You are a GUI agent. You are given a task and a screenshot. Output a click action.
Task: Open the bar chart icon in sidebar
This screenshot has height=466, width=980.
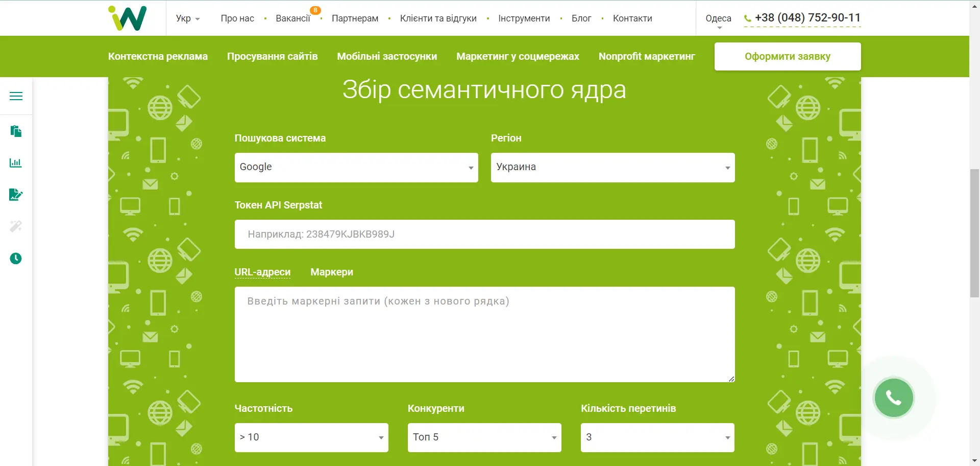(16, 163)
